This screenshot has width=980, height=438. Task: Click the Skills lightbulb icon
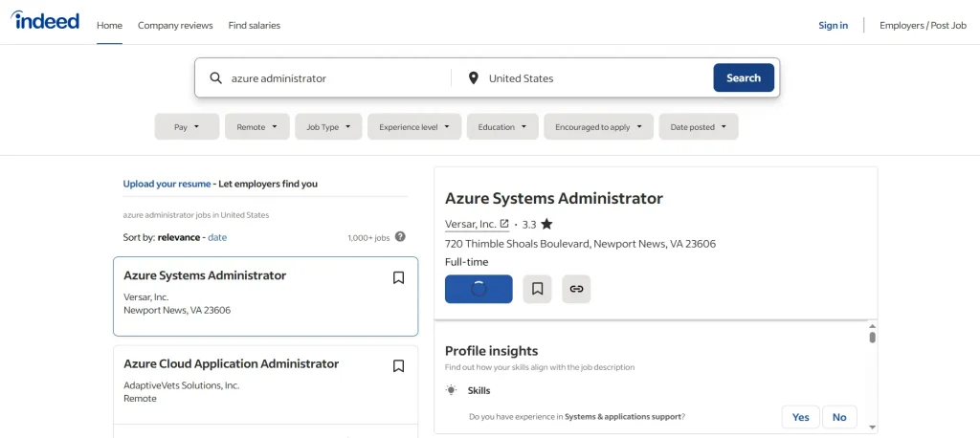(451, 390)
